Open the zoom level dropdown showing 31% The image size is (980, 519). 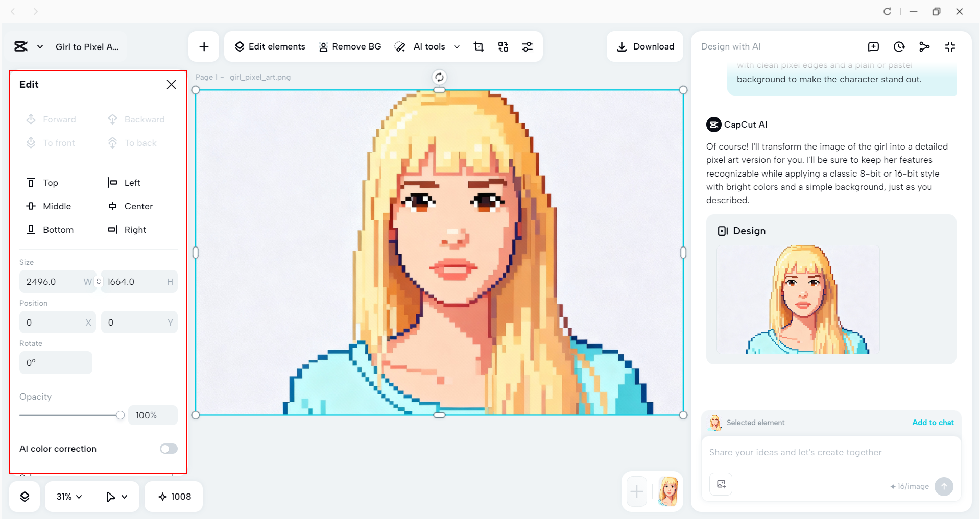pos(67,496)
